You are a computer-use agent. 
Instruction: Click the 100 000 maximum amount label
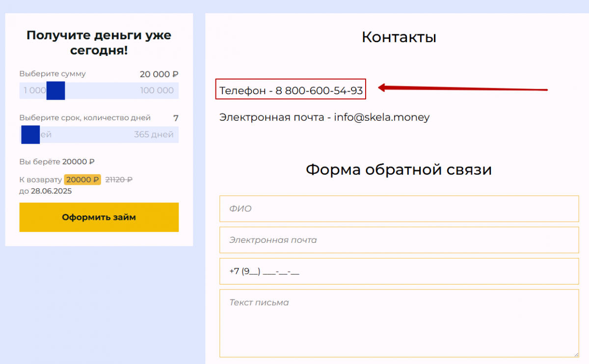[x=157, y=90]
